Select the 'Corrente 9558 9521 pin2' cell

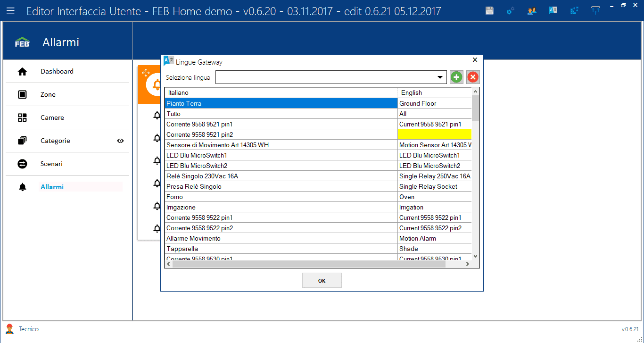[281, 134]
